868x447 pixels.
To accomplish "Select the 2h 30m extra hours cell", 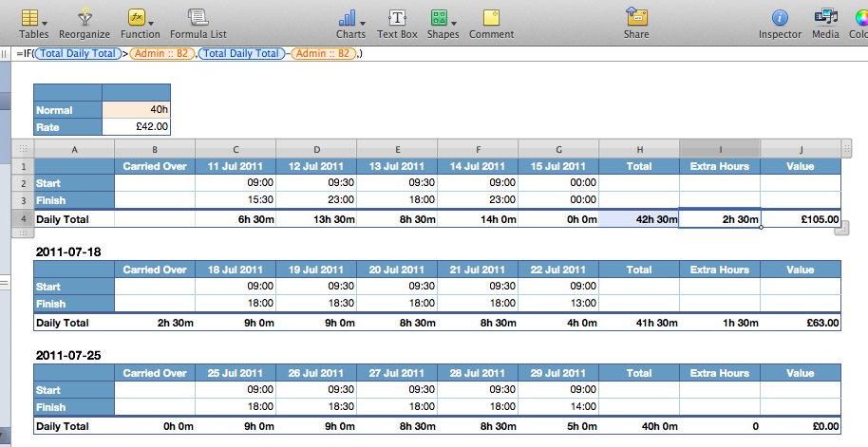I will pyautogui.click(x=720, y=219).
